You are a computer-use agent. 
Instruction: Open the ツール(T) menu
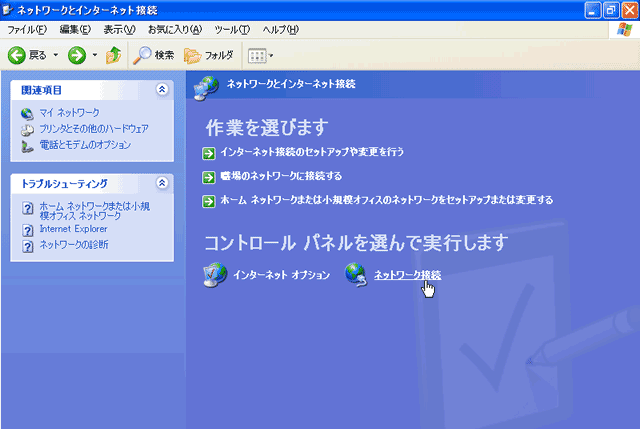232,29
